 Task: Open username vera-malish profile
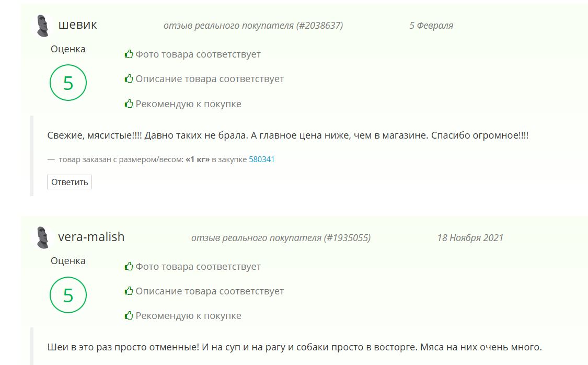[91, 236]
